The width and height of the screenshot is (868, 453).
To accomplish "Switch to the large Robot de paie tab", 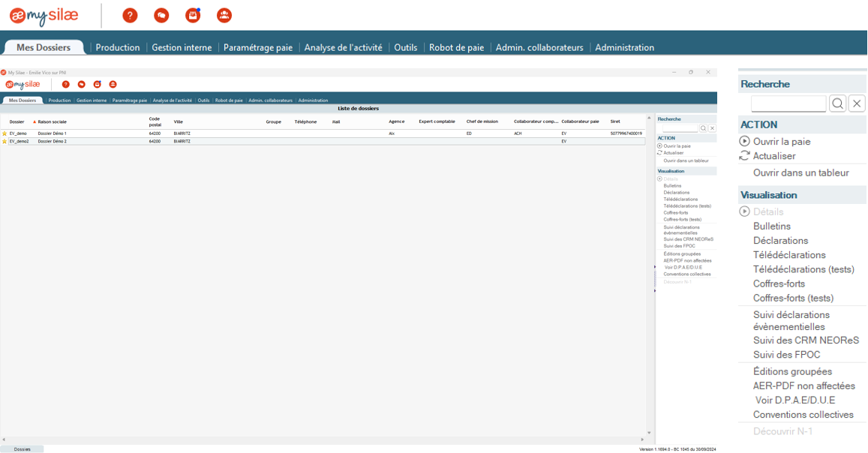I will (x=456, y=47).
